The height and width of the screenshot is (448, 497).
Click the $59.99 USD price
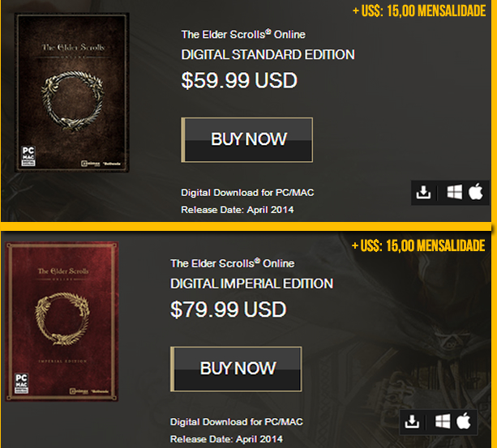[x=239, y=80]
